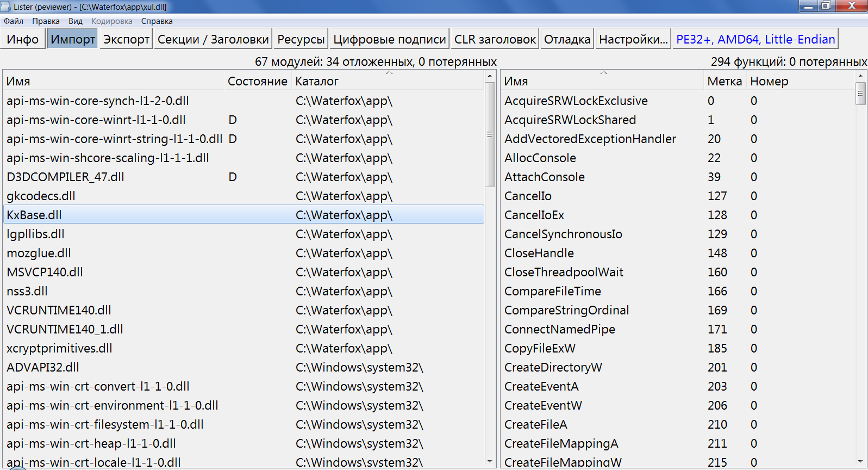Select the MSVCP140.dll module row
The width and height of the screenshot is (868, 470).
[243, 272]
